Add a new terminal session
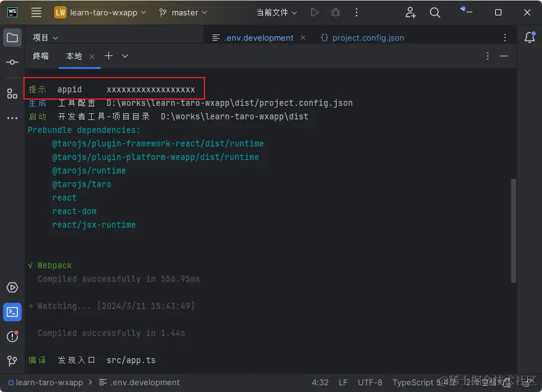 108,56
